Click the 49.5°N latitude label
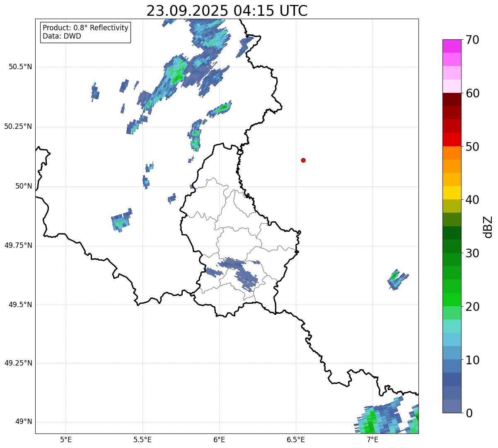498x448 pixels. [20, 305]
